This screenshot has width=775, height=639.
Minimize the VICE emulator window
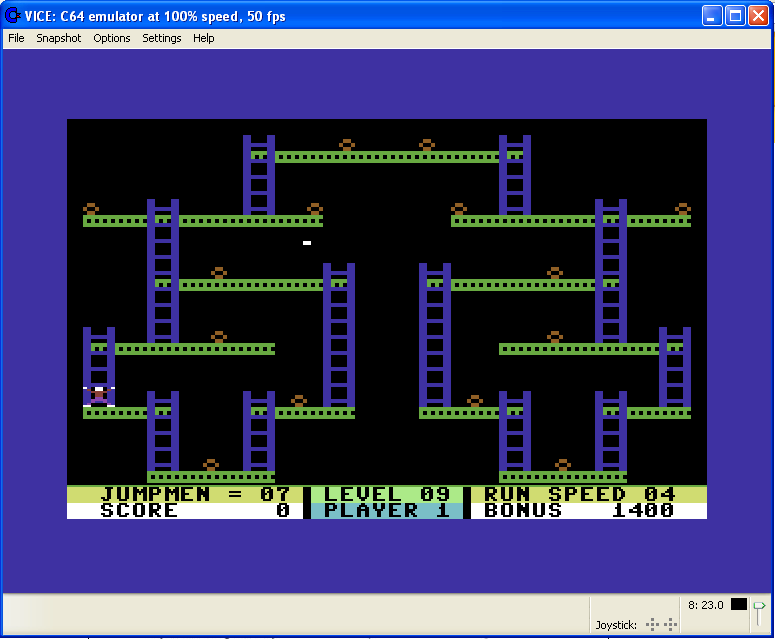[712, 16]
